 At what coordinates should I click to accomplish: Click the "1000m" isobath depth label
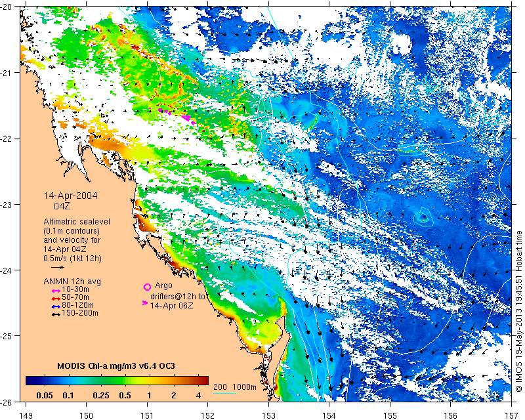pos(244,387)
